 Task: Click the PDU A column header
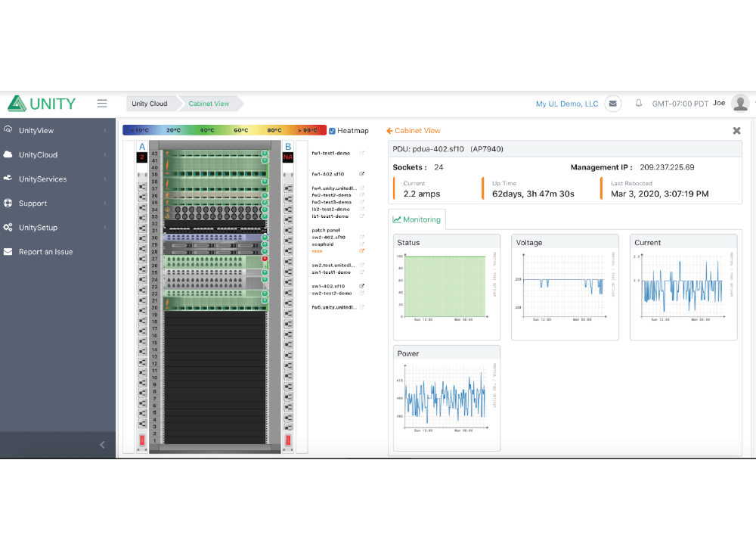[142, 147]
